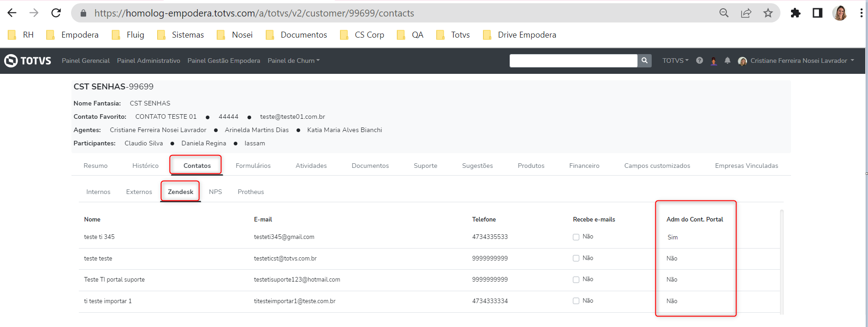Image resolution: width=868 pixels, height=327 pixels.
Task: Reload the page
Action: pyautogui.click(x=56, y=13)
